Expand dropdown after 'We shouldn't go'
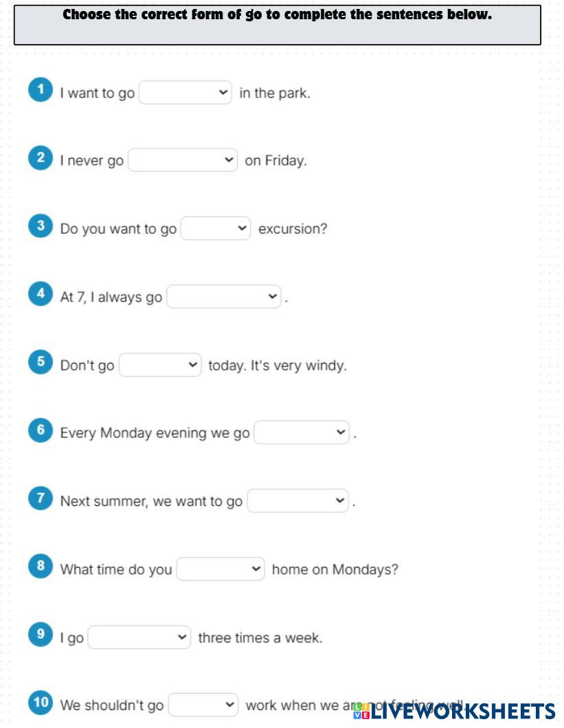 tap(203, 705)
